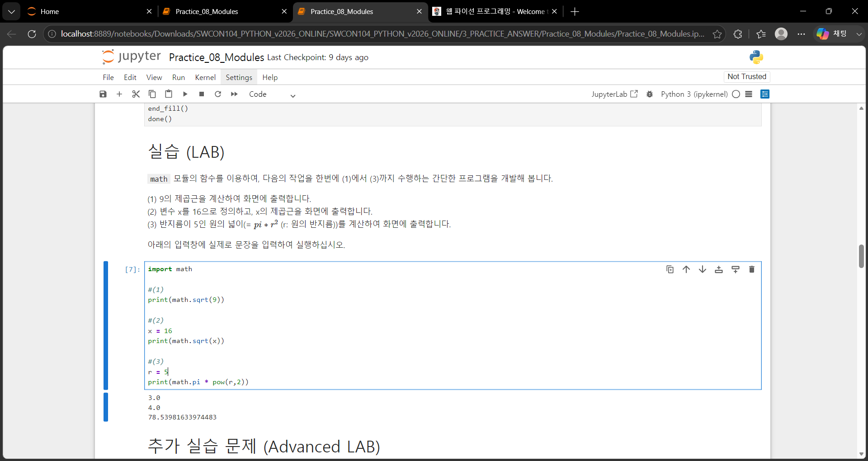Expand the browser tab search chevron
The height and width of the screenshot is (461, 868).
pyautogui.click(x=11, y=12)
